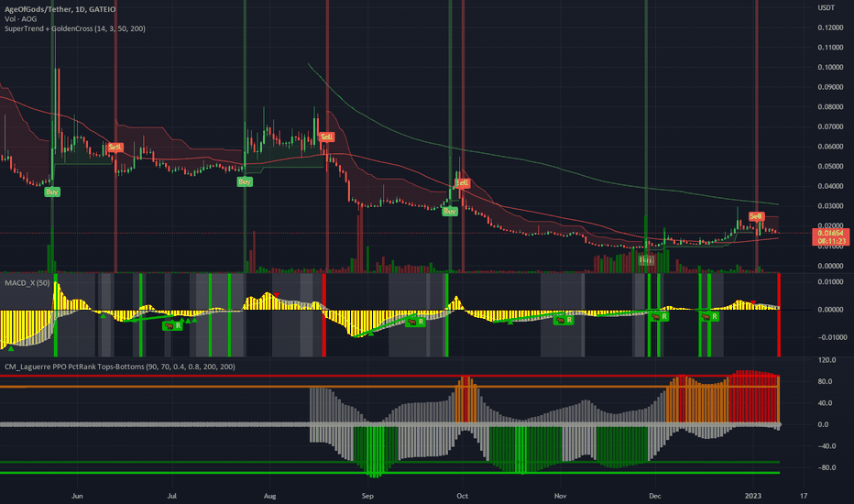Click the Sell signal label at start of October
Image resolution: width=854 pixels, height=504 pixels.
tap(463, 182)
